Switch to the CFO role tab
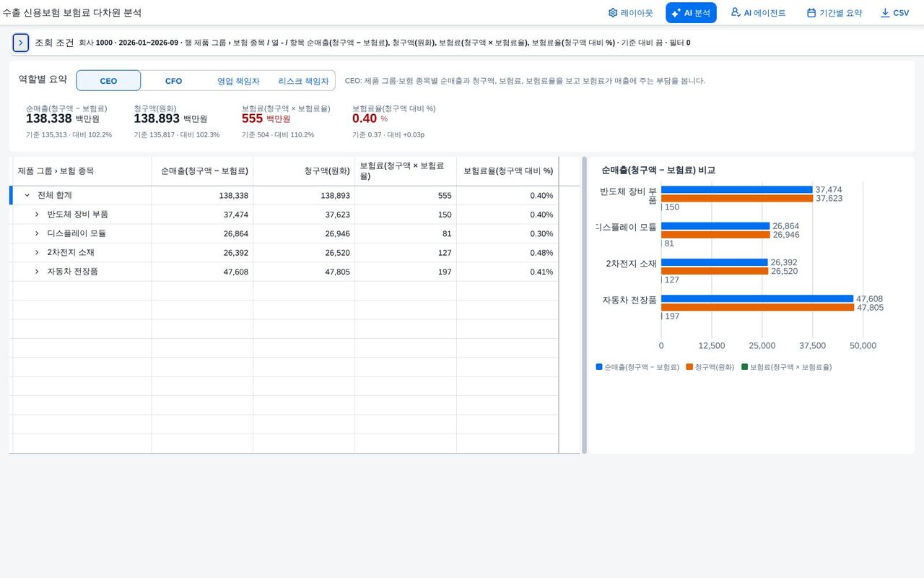Viewport: 924px width, 578px height. coord(173,81)
